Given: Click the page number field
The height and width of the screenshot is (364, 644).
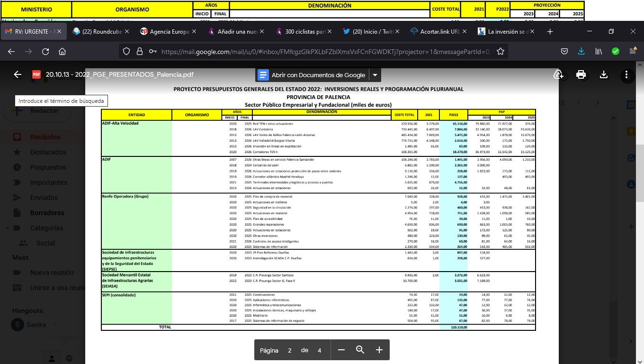Looking at the screenshot, I should coord(289,350).
